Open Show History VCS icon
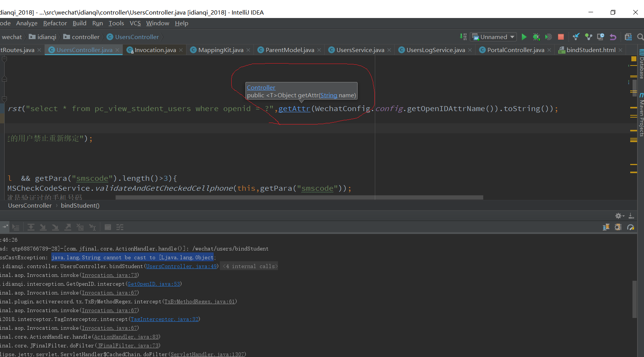Image resolution: width=644 pixels, height=357 pixels. tap(601, 37)
